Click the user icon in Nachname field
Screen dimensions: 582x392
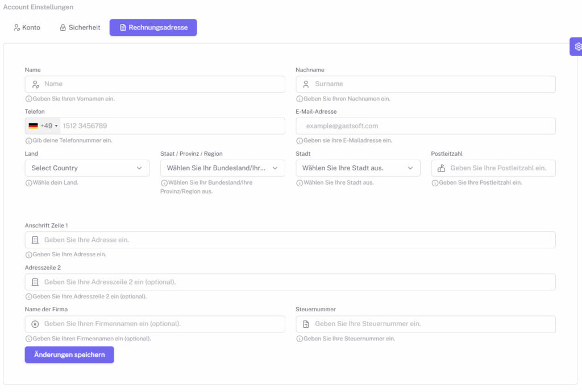[x=306, y=84]
